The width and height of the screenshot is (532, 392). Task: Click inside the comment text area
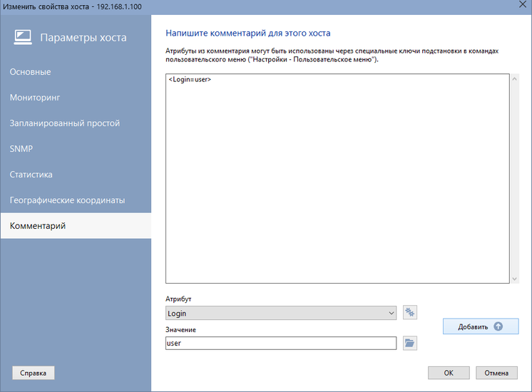[337, 178]
